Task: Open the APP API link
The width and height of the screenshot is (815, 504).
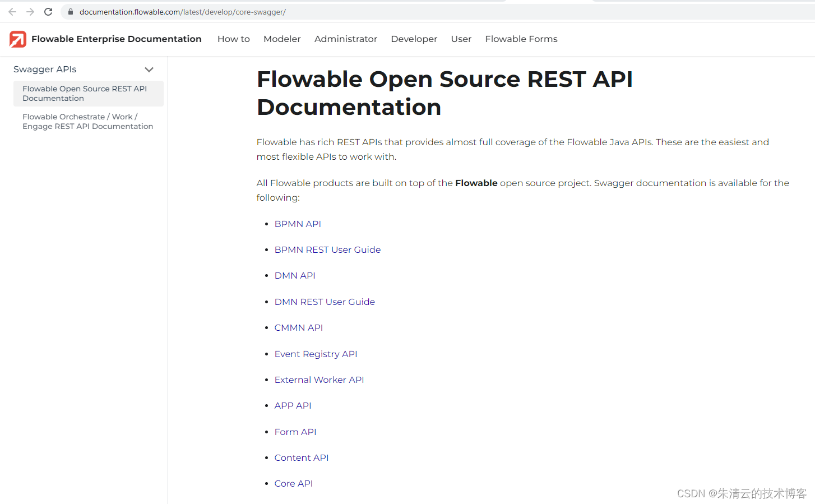Action: [293, 405]
